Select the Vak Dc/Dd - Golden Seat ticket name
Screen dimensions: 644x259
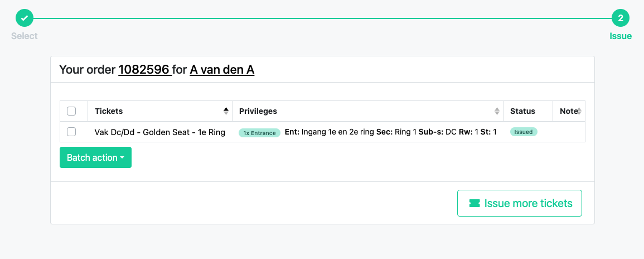160,132
